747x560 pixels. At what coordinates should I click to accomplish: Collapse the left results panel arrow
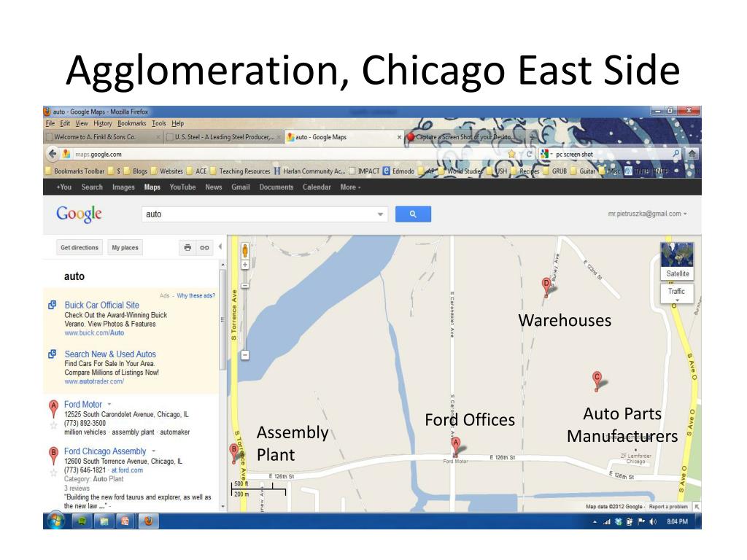click(220, 246)
